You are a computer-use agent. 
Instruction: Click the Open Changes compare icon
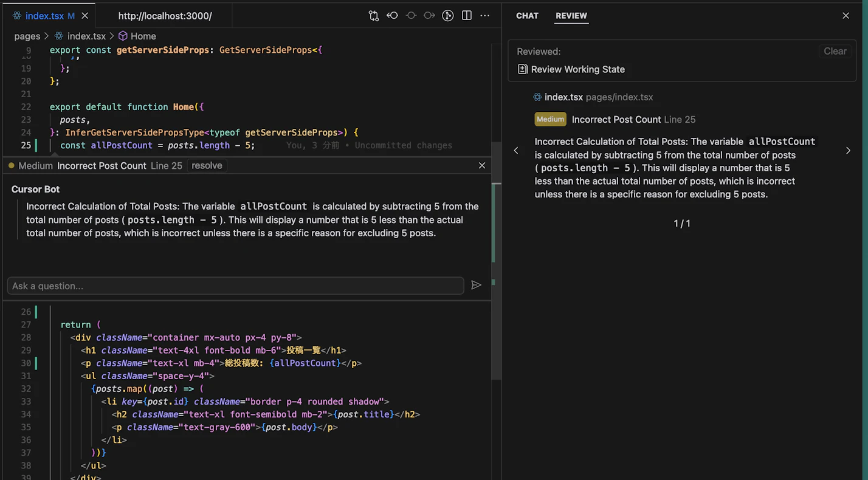[x=374, y=16]
